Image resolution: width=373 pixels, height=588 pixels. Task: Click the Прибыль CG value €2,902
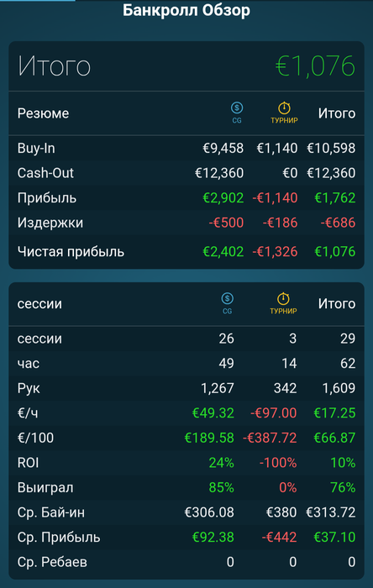click(223, 197)
